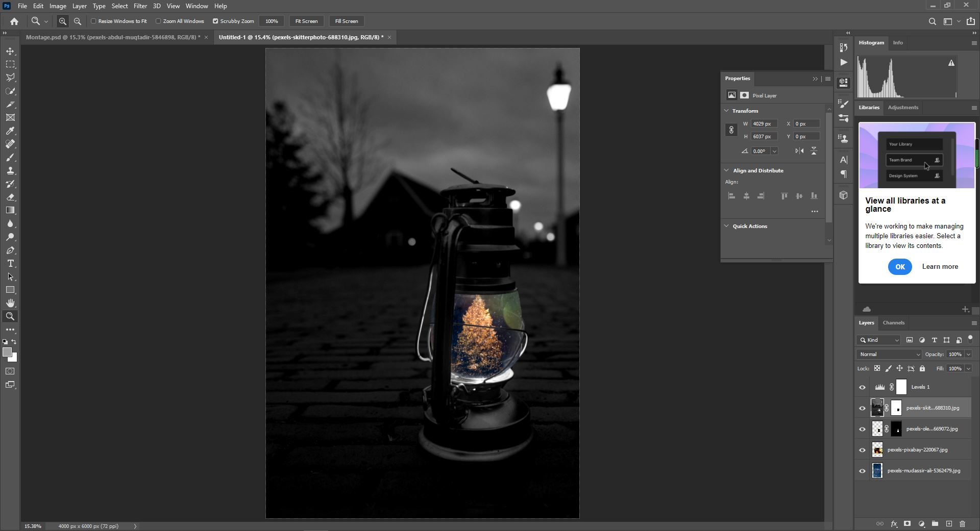Select the Polygonal Lasso tool
This screenshot has height=531, width=980.
tap(10, 78)
